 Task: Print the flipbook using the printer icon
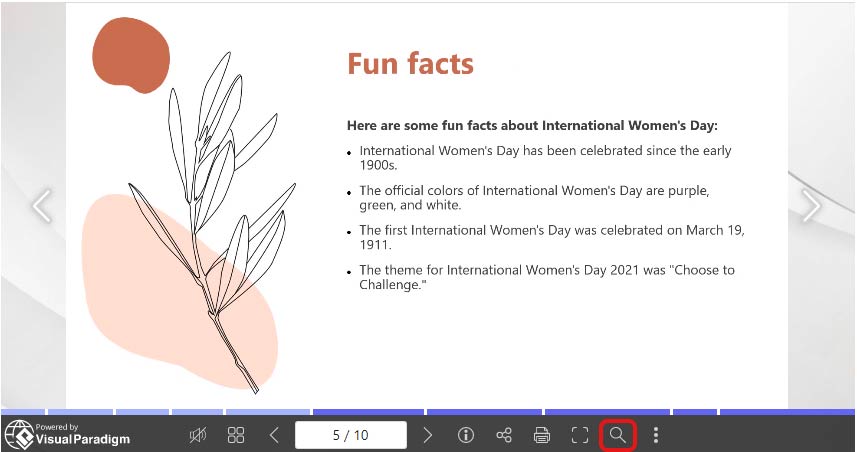click(542, 435)
